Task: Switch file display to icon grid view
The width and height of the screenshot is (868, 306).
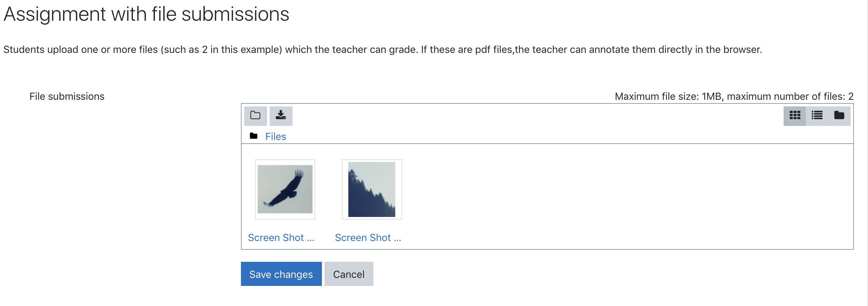Action: click(x=794, y=116)
